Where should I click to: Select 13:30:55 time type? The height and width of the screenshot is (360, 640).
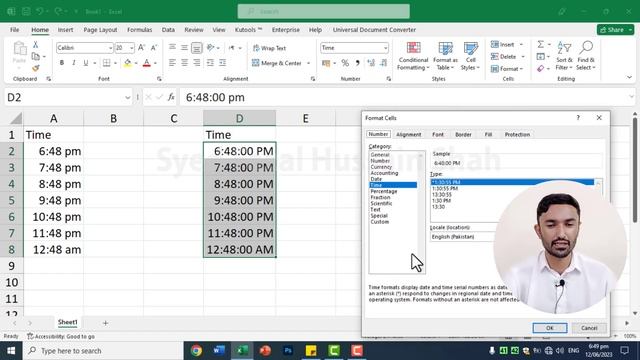(442, 195)
